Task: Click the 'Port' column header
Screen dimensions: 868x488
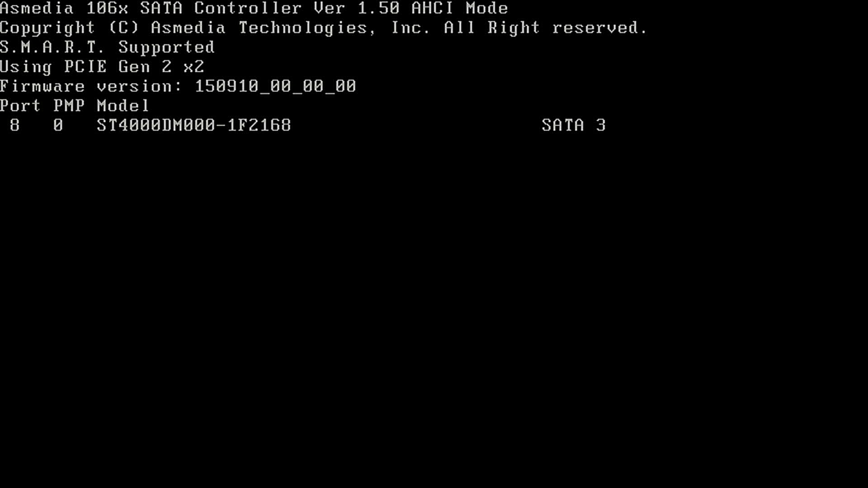Action: point(20,106)
